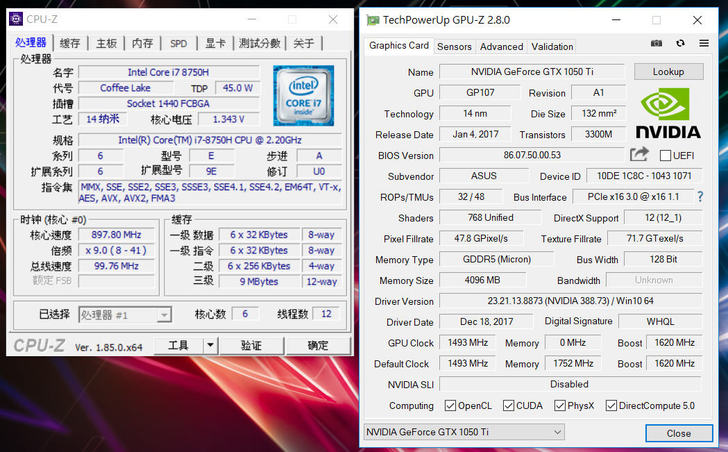Viewport: 728px width, 452px height.
Task: Switch to the 关于 tab in CPU-Z
Action: [304, 43]
